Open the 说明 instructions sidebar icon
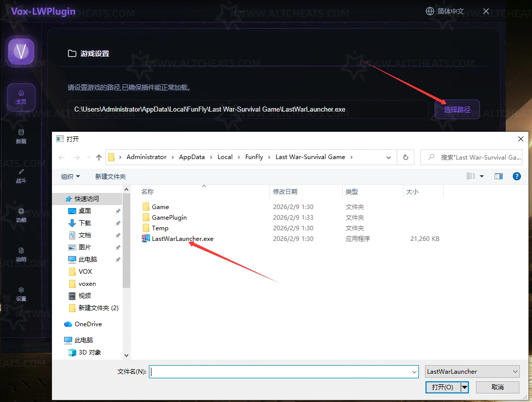 (x=21, y=255)
